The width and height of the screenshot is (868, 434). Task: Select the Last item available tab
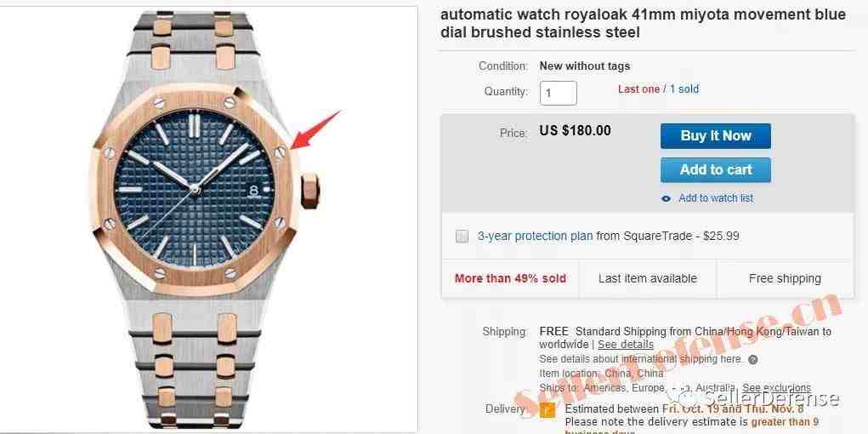click(x=647, y=279)
